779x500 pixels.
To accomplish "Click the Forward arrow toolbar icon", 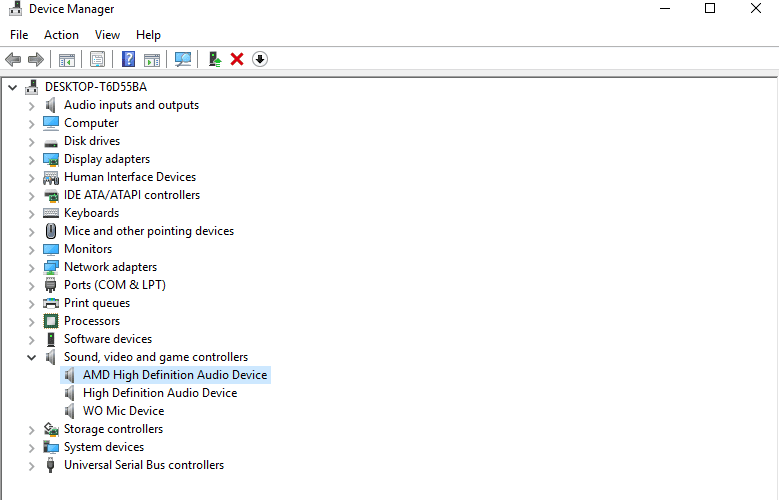I will click(x=36, y=60).
